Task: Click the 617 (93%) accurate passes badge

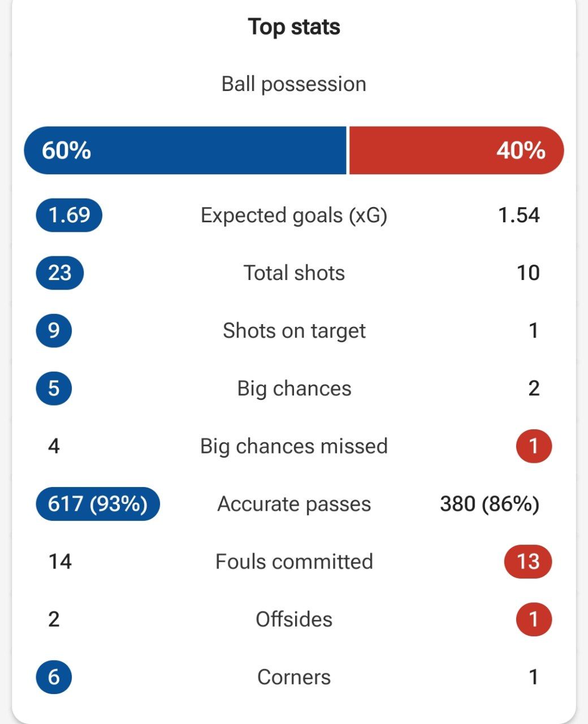Action: (98, 504)
